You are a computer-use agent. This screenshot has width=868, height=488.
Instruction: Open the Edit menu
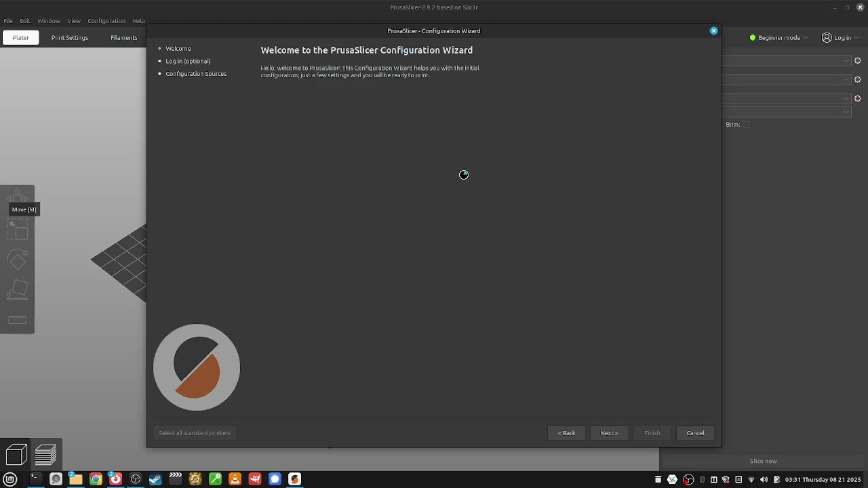[x=25, y=21]
